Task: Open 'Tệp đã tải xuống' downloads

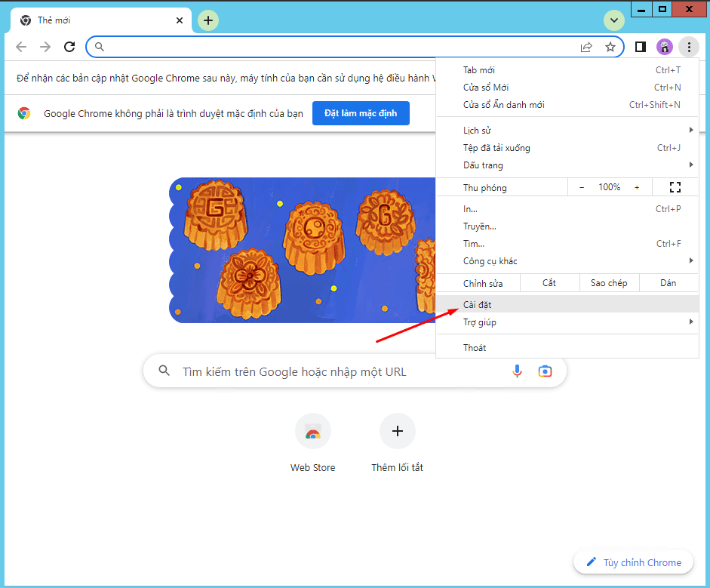Action: click(x=567, y=148)
